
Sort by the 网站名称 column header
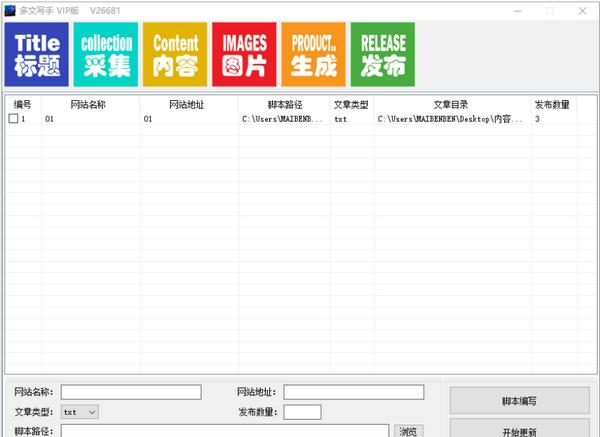pos(88,104)
